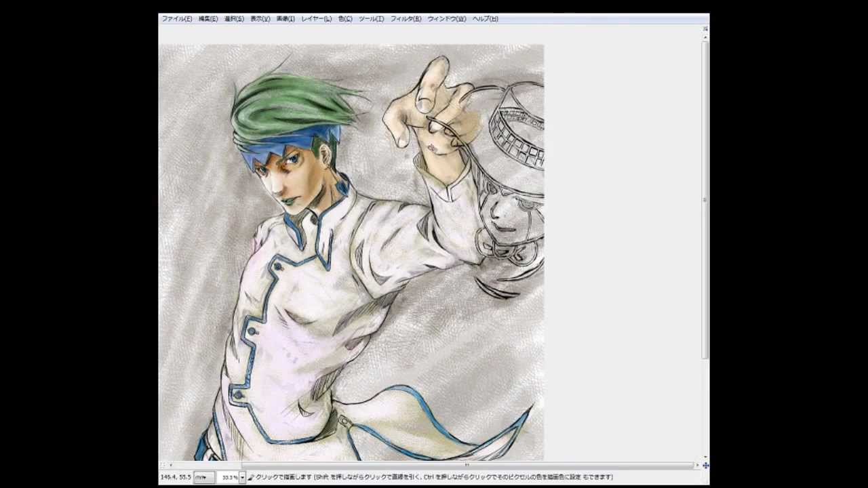The width and height of the screenshot is (868, 488).
Task: Click the quick mask toggle at bottom-left corner
Action: click(161, 466)
